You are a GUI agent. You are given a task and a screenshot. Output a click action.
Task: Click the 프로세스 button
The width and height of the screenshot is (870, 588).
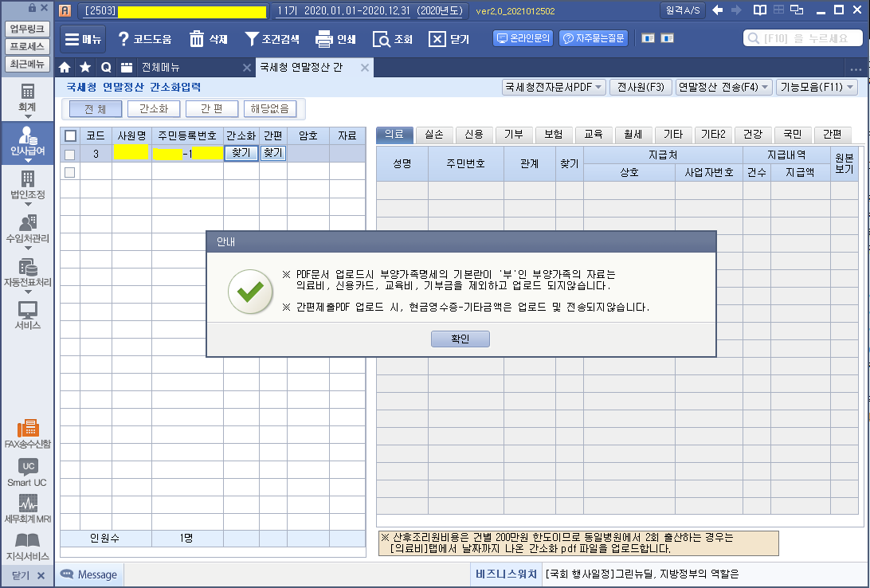click(27, 46)
